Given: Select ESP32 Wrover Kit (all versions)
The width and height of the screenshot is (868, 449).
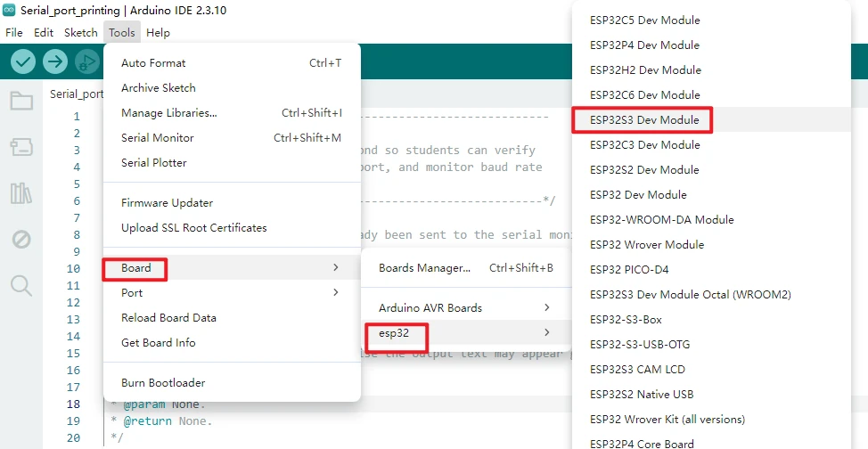Looking at the screenshot, I should (711, 419).
